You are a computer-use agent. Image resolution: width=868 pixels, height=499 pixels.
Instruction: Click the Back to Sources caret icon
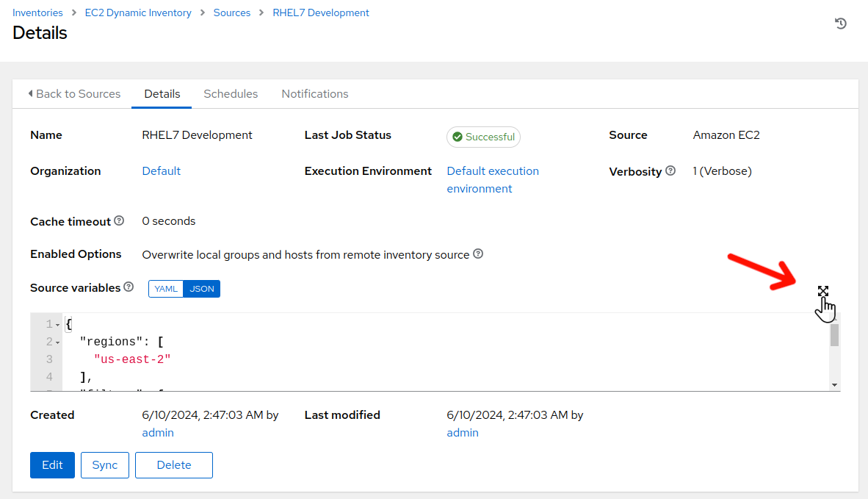pos(30,93)
